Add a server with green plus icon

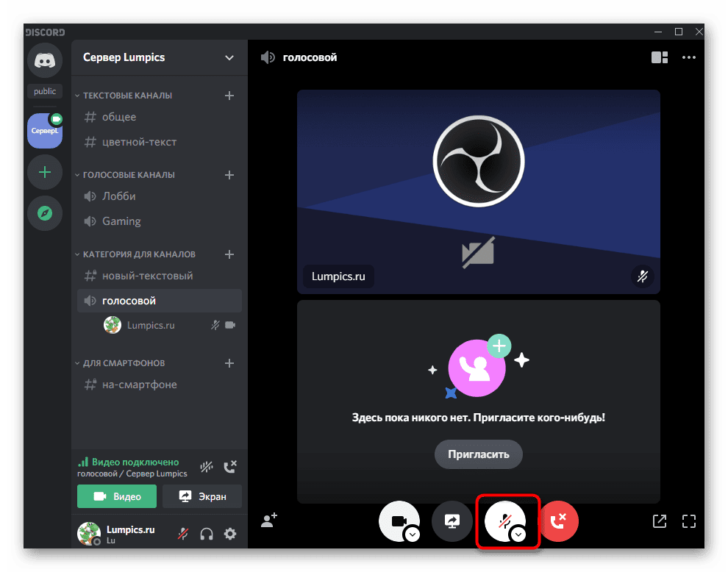(45, 173)
